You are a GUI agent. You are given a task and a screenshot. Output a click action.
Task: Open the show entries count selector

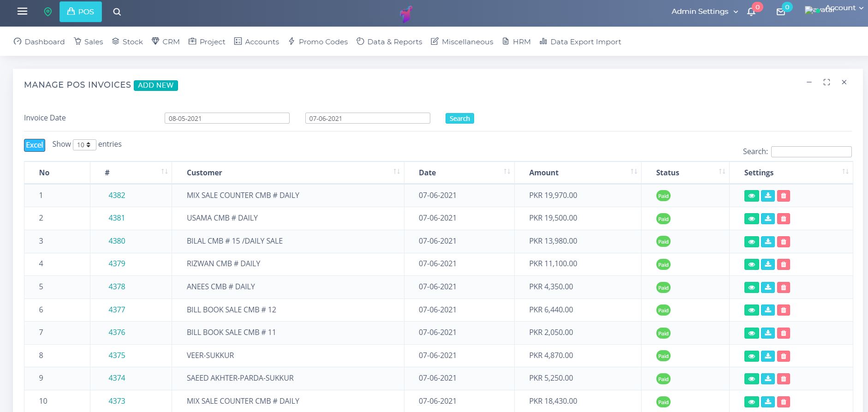(84, 145)
